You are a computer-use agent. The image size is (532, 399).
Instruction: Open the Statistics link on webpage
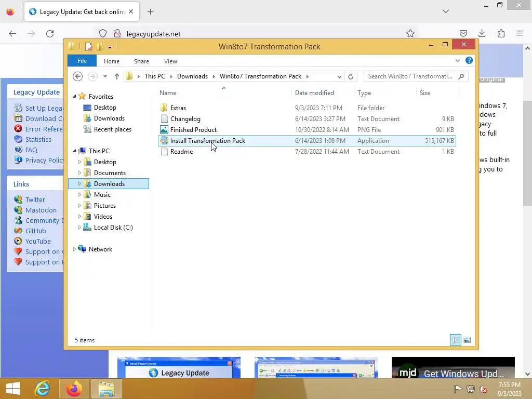pyautogui.click(x=38, y=139)
